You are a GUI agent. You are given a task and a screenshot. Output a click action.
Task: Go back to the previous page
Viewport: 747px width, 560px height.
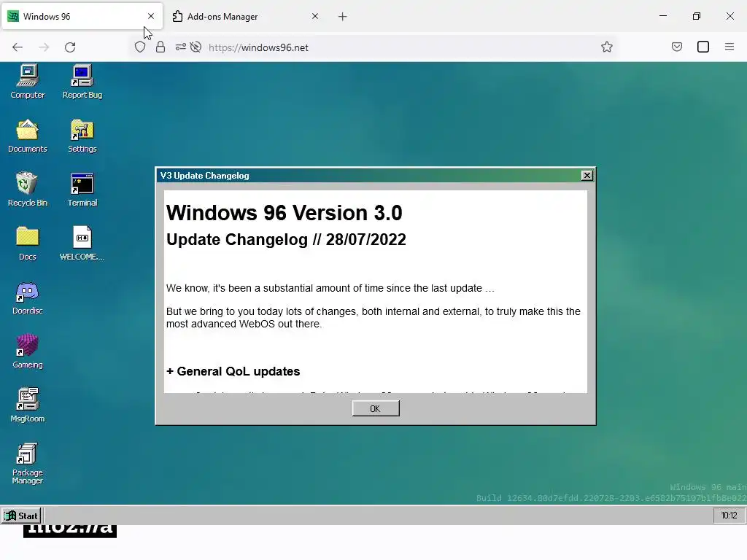tap(18, 47)
